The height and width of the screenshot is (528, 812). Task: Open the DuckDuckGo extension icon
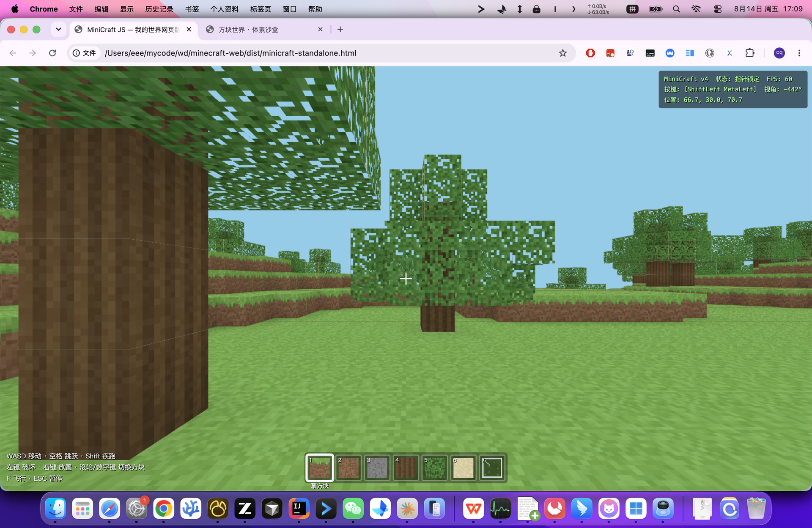tap(710, 53)
